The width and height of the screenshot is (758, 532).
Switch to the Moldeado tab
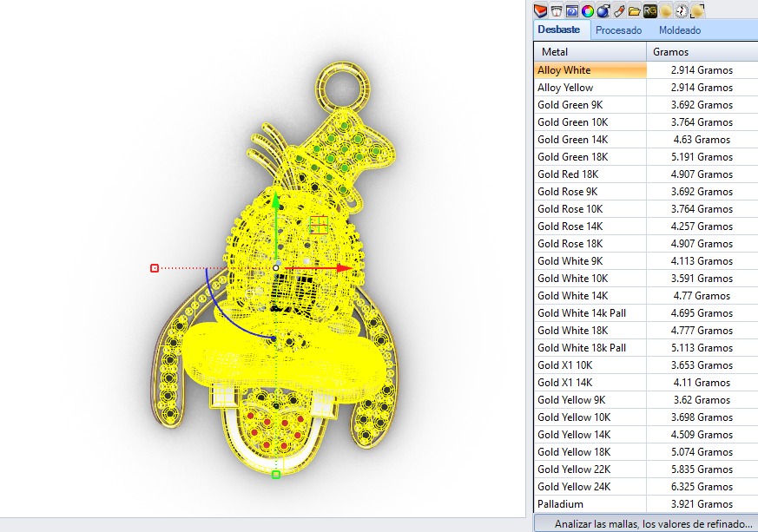pos(680,30)
